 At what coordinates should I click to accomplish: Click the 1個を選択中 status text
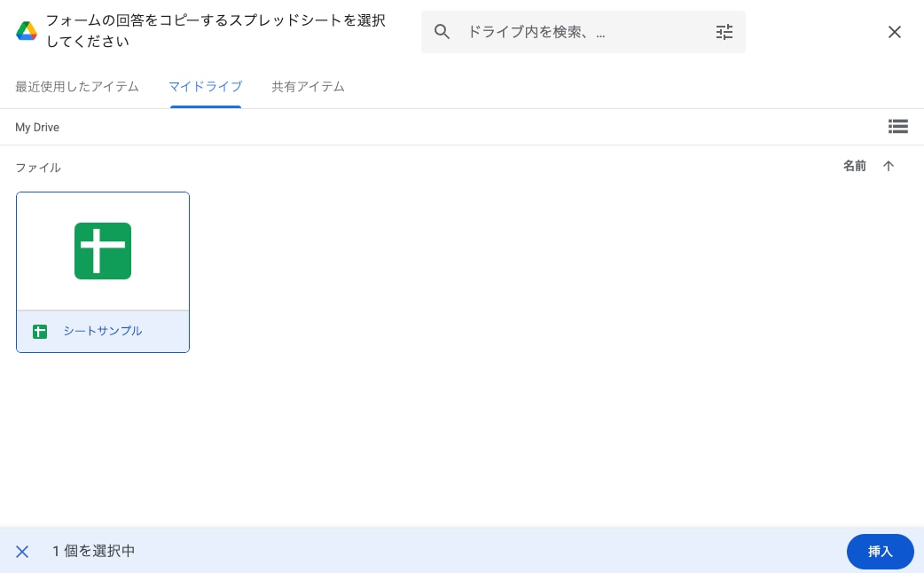93,551
